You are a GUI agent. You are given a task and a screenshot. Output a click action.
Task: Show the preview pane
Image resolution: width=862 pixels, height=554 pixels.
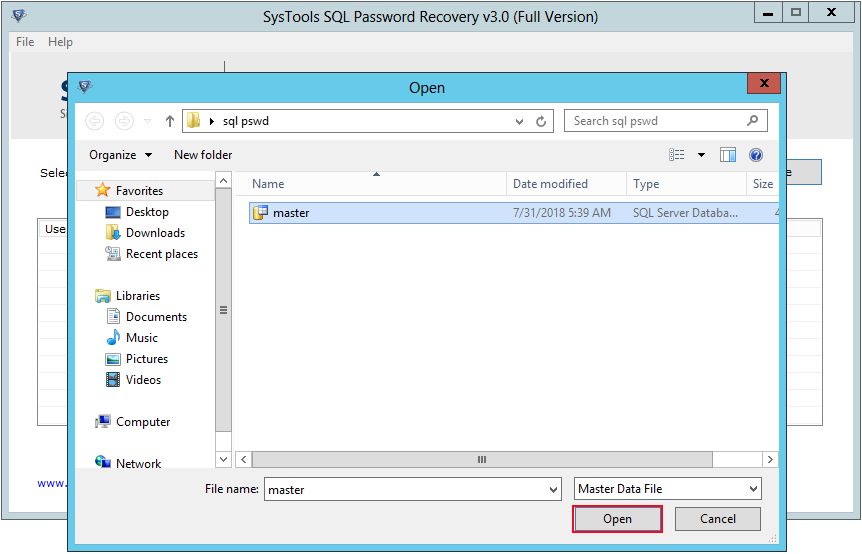point(728,155)
